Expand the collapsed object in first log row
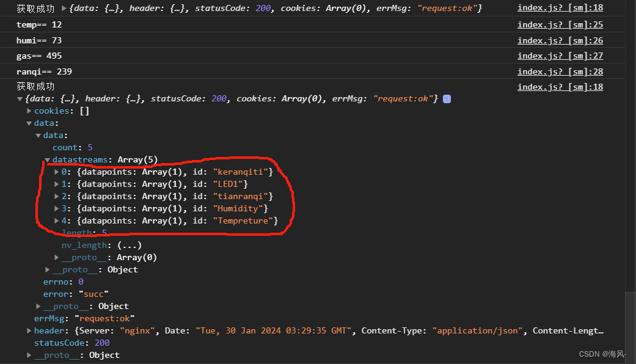Viewport: 636px width, 364px height. pos(65,9)
